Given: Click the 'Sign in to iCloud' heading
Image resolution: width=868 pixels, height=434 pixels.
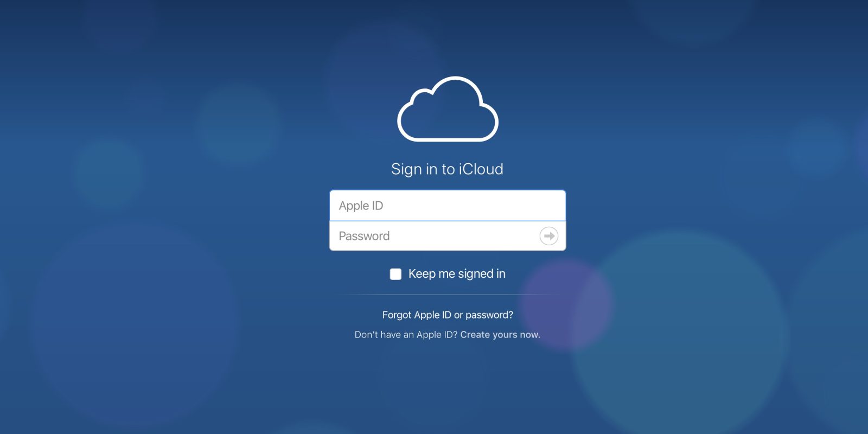Looking at the screenshot, I should [447, 169].
